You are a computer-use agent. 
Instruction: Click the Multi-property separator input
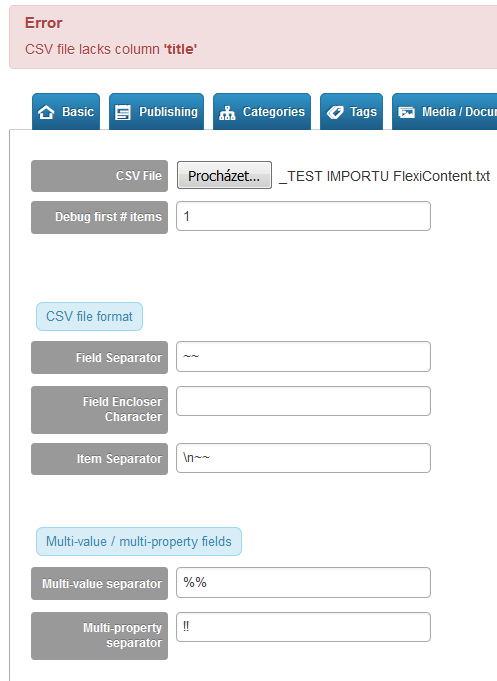[303, 627]
